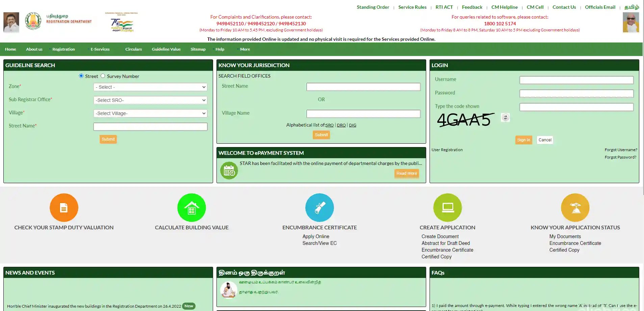Image resolution: width=644 pixels, height=311 pixels.
Task: Refresh the login captcha code
Action: pos(505,118)
